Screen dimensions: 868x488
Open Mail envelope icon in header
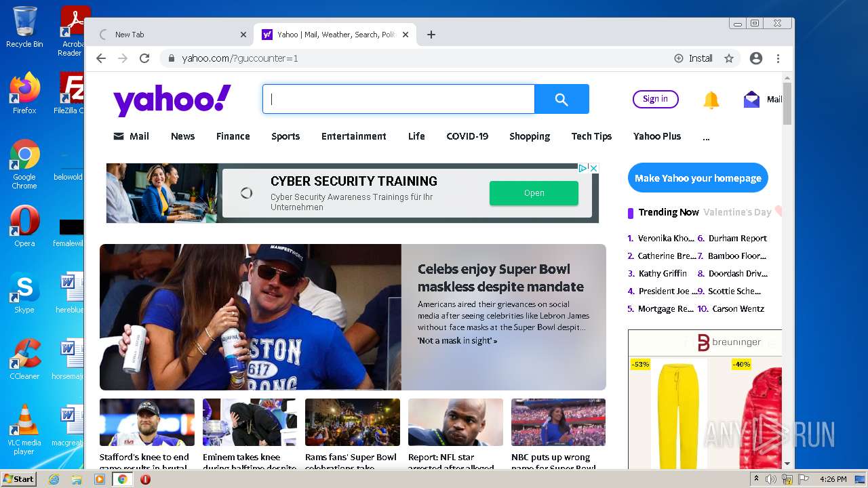pos(751,100)
